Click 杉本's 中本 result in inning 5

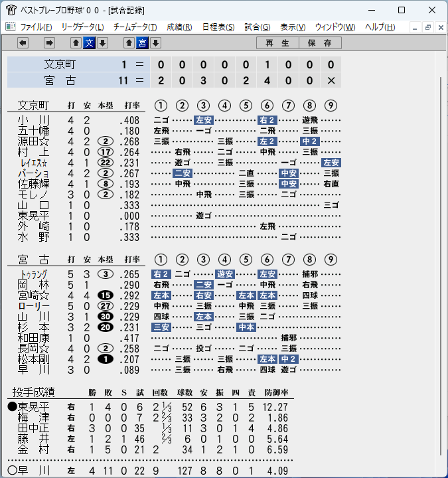pyautogui.click(x=246, y=327)
